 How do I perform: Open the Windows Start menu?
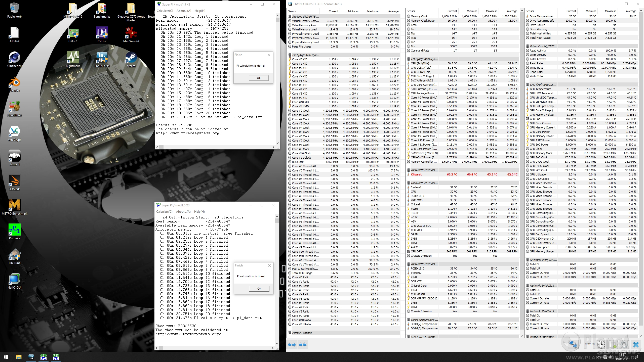6,357
